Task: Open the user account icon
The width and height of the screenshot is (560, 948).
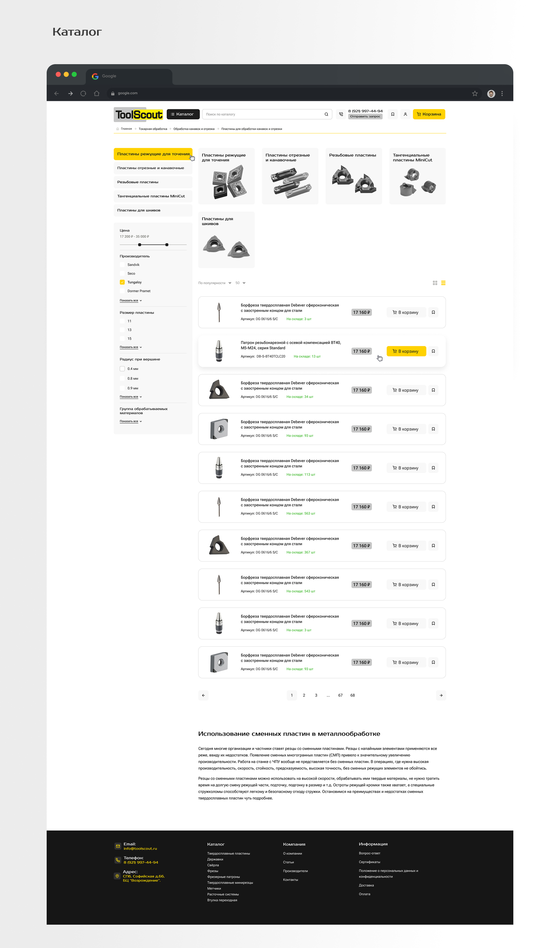Action: click(x=405, y=114)
